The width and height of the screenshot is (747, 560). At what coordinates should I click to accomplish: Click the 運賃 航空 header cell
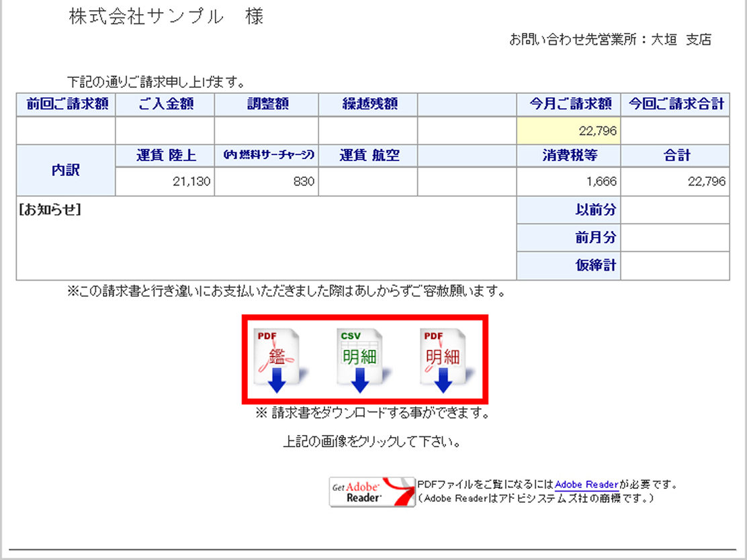tap(367, 156)
